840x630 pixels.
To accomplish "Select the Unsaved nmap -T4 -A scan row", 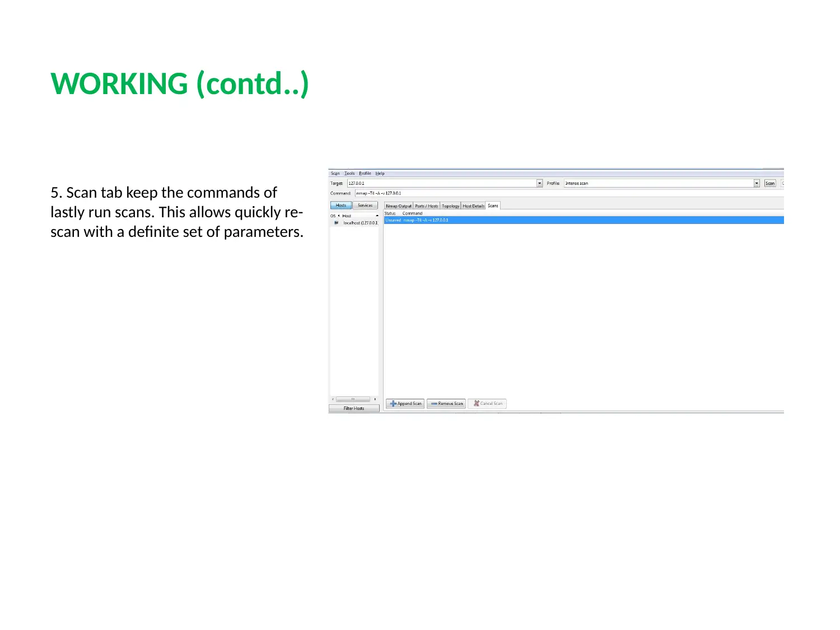I will [x=584, y=220].
